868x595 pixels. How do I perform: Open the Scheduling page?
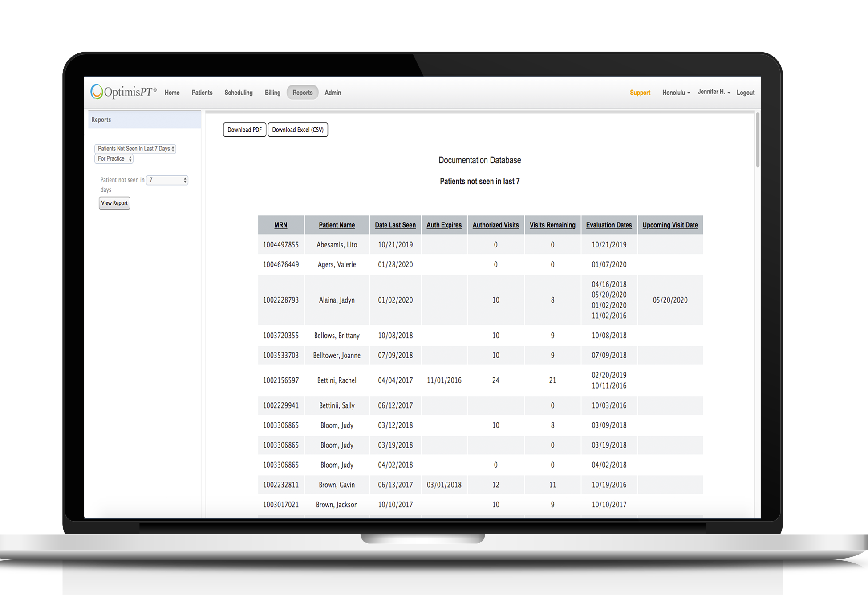[x=238, y=93]
